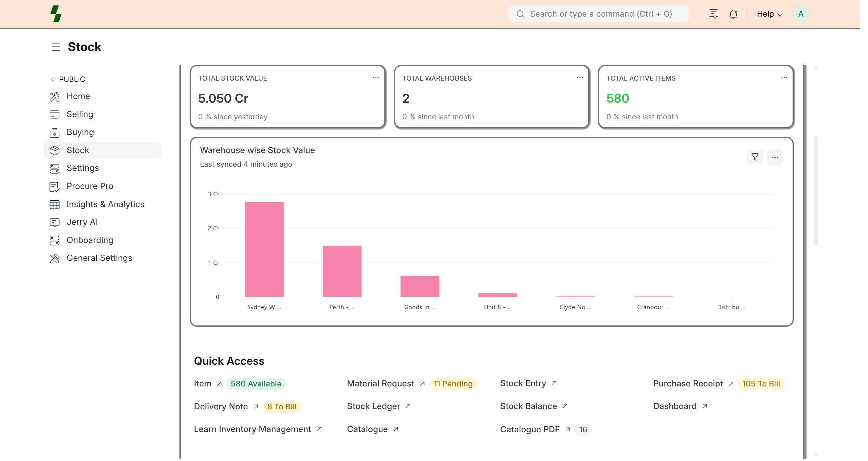Screen dimensions: 868x461
Task: Open Total Stock Value card options menu
Action: (x=376, y=78)
